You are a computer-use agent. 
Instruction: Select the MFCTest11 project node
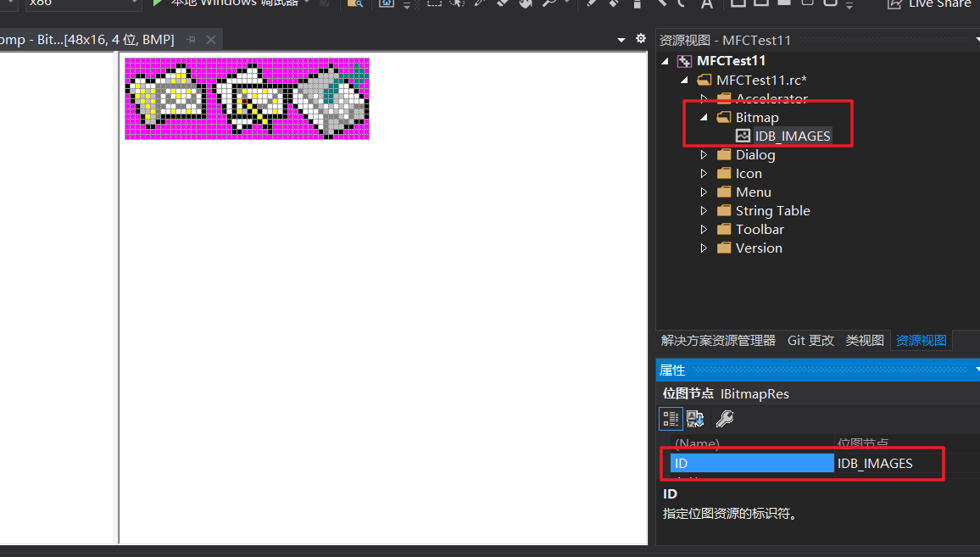[731, 61]
